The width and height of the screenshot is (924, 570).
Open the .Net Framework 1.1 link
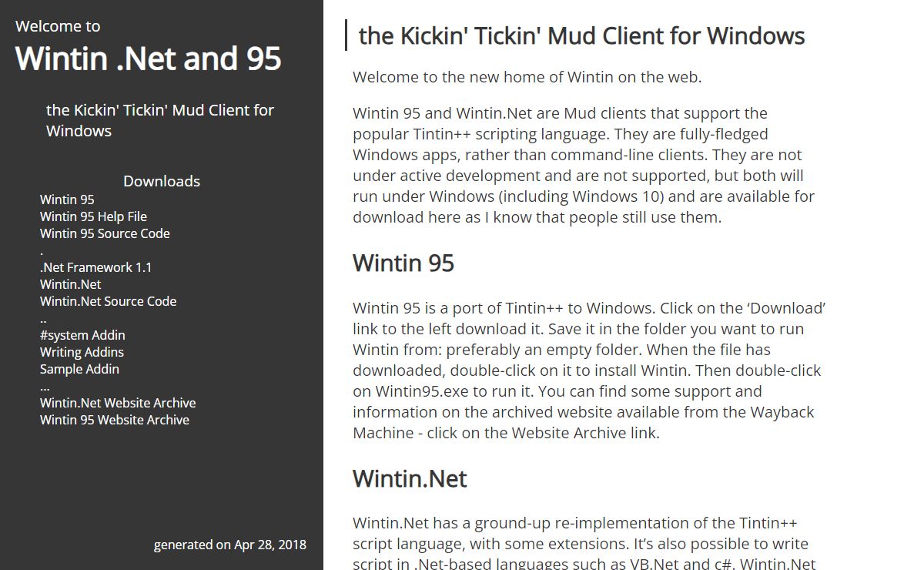coord(95,267)
